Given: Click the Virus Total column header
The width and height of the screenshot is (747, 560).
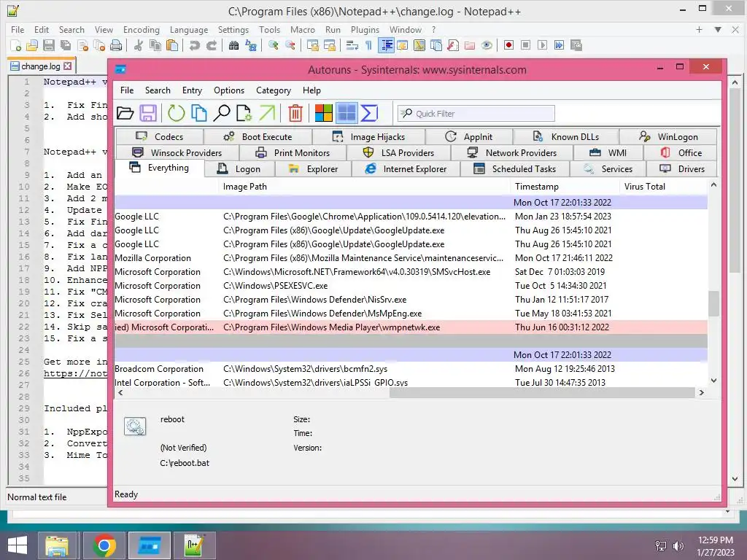Looking at the screenshot, I should pos(664,187).
